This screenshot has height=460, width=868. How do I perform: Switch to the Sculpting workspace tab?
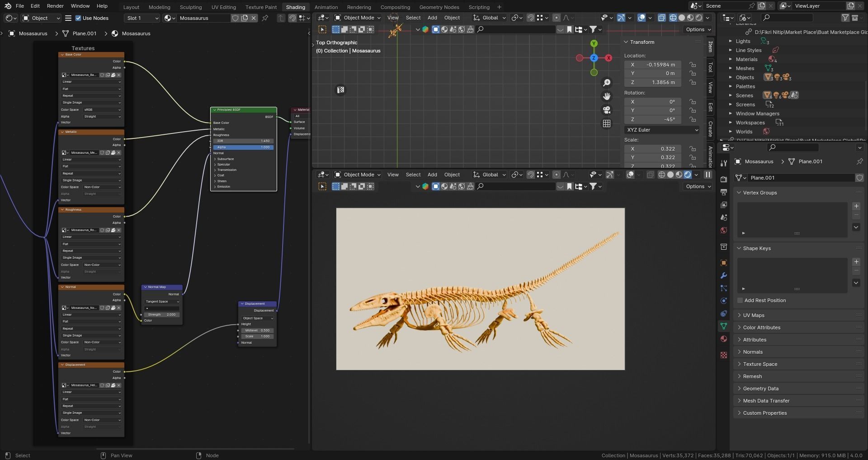tap(191, 7)
